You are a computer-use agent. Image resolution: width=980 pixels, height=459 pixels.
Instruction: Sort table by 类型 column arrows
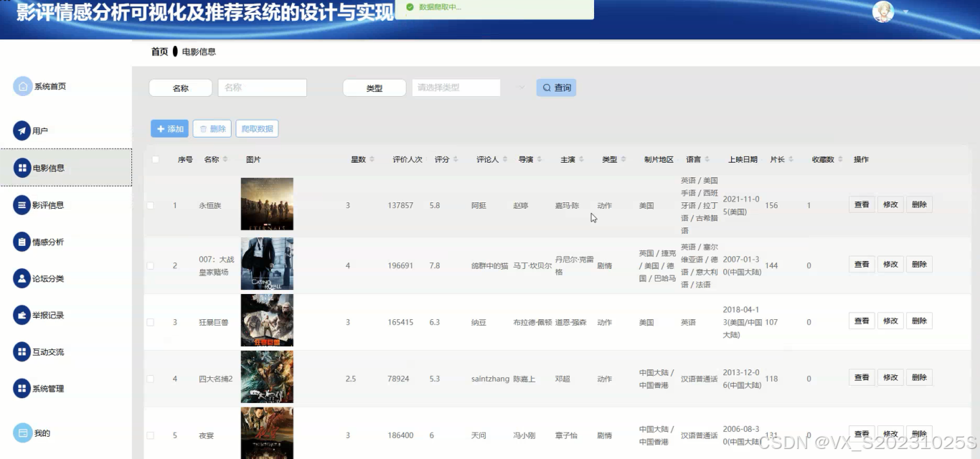pyautogui.click(x=623, y=159)
